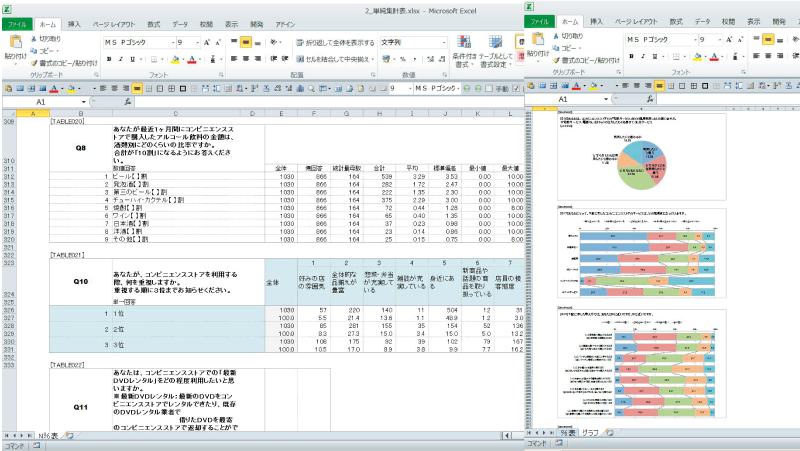
Task: Click the red font color A in right ribbon
Action: point(714,57)
